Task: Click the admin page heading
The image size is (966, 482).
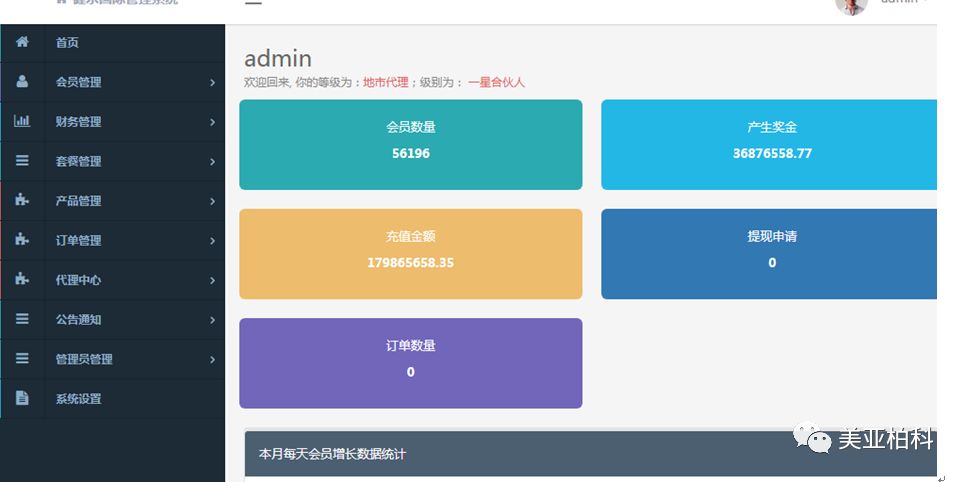Action: pos(278,59)
